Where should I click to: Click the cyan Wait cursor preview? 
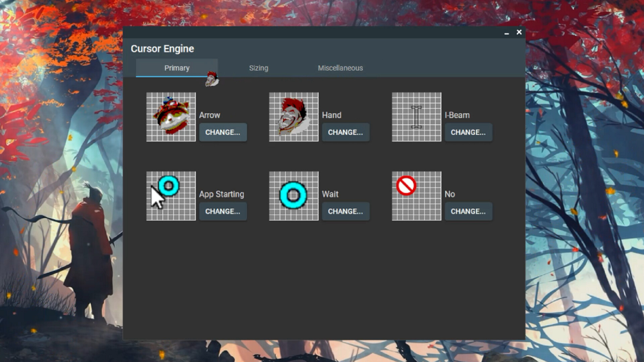point(293,196)
